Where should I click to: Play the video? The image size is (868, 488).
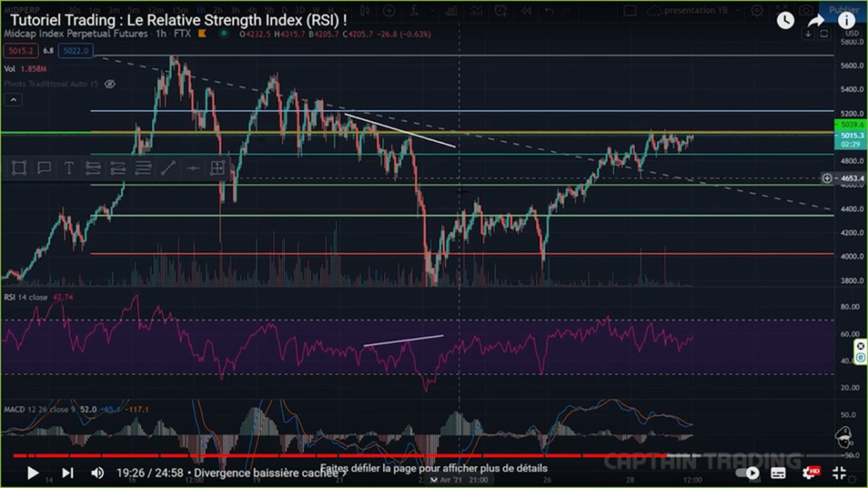pos(33,473)
